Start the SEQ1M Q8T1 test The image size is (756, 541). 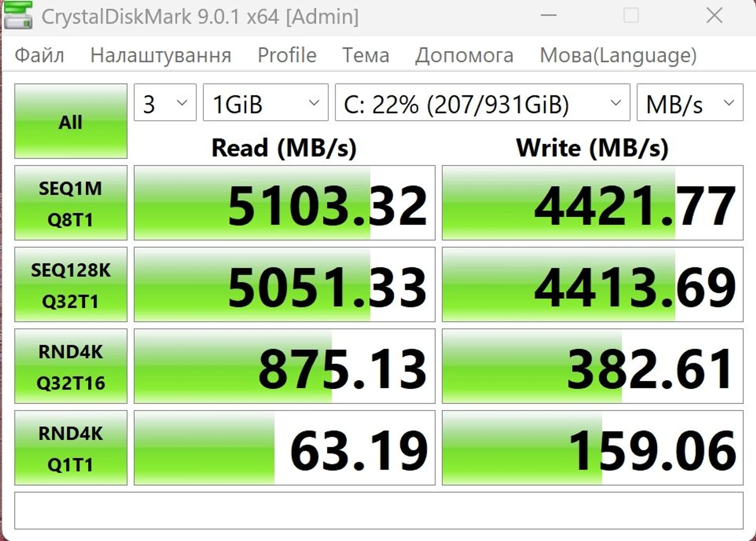(x=71, y=203)
